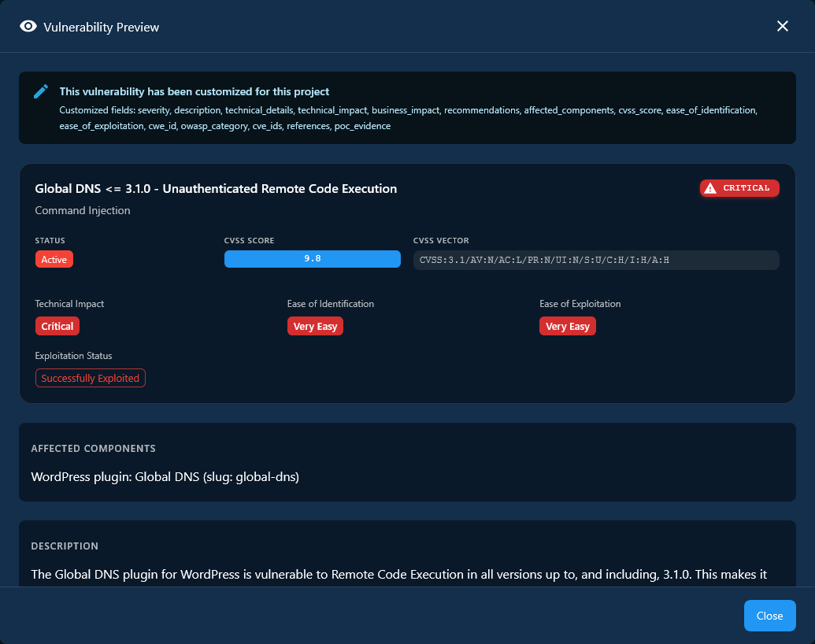
Task: Click the STATUS label
Action: (x=50, y=241)
